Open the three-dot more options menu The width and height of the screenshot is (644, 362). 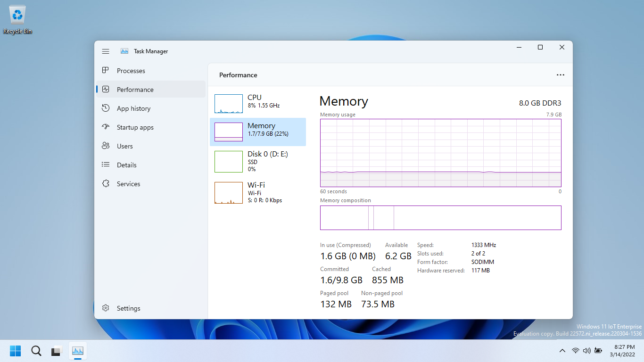pos(561,75)
